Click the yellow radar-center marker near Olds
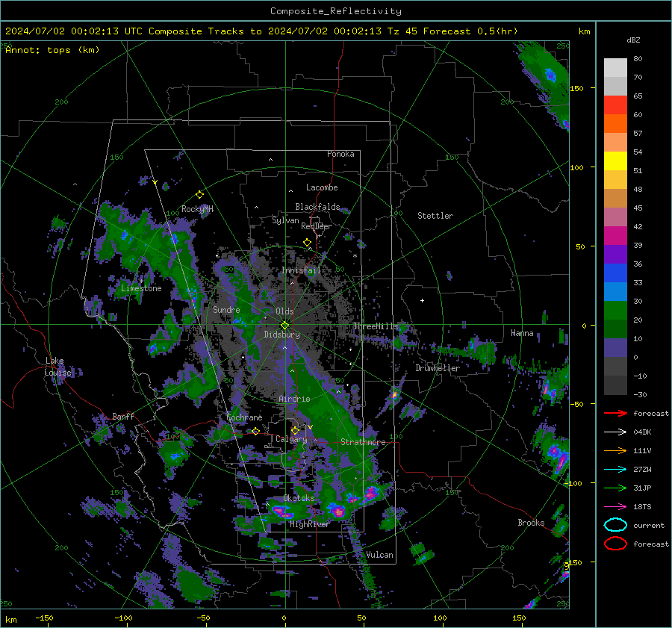Screen dimensions: 672x628 284,325
